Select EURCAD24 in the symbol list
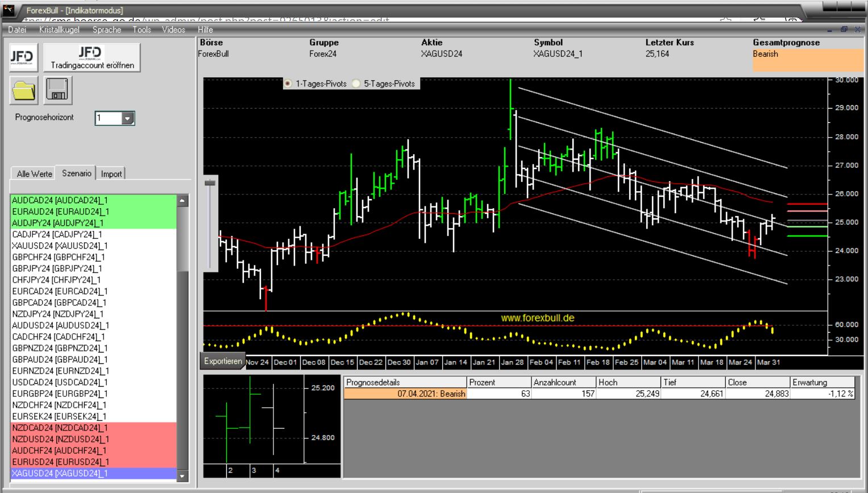Image resolution: width=868 pixels, height=493 pixels. tap(94, 291)
